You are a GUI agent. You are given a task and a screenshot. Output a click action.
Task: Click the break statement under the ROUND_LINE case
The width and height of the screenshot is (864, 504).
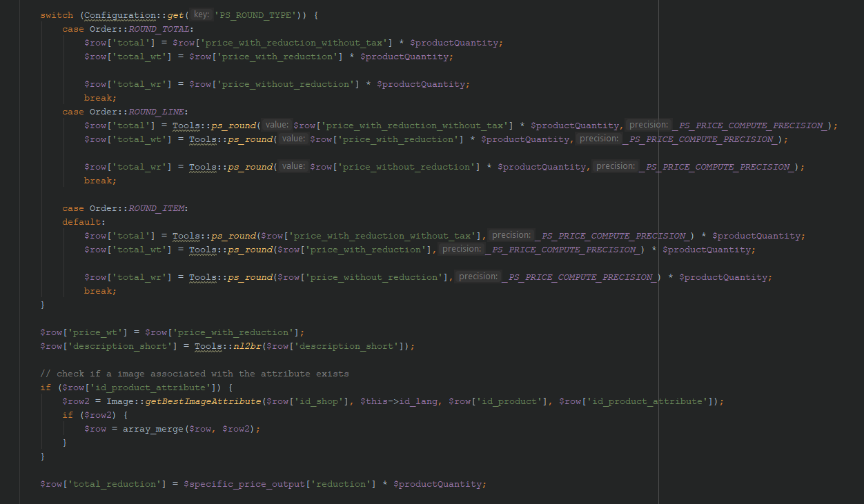101,181
